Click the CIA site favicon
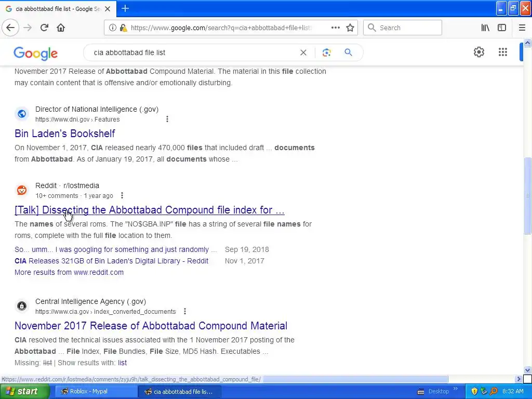 (22, 305)
